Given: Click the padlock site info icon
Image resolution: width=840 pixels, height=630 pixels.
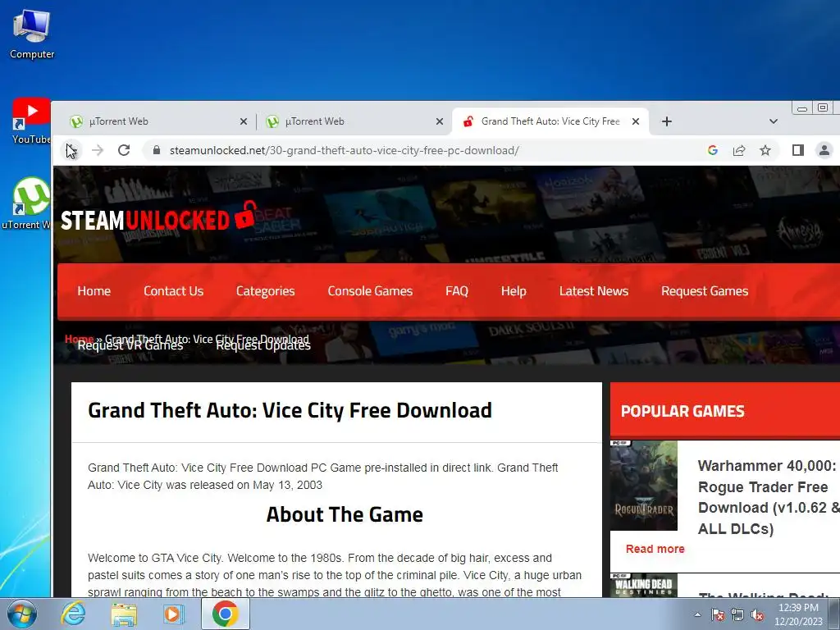Looking at the screenshot, I should (157, 151).
